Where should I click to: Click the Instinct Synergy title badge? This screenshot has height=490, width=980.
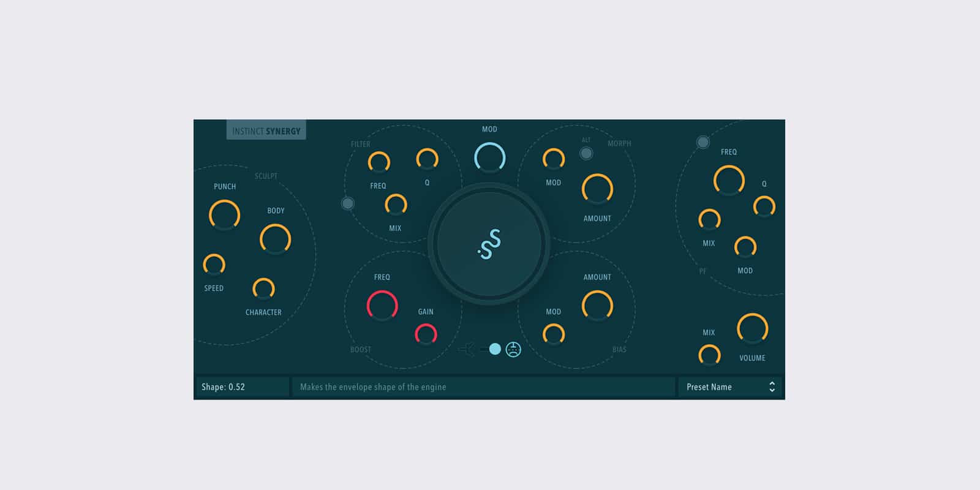[266, 130]
